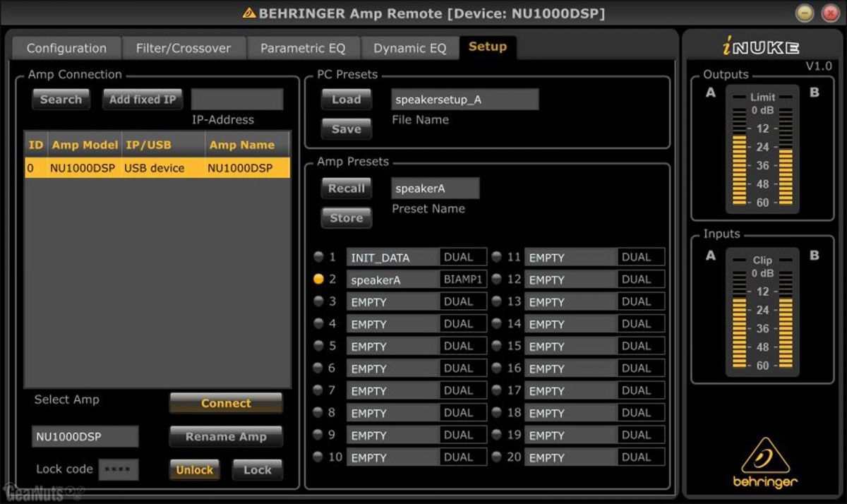Click the EMPTY name in preset slot 12
Image resolution: width=847 pixels, height=504 pixels.
(x=570, y=280)
